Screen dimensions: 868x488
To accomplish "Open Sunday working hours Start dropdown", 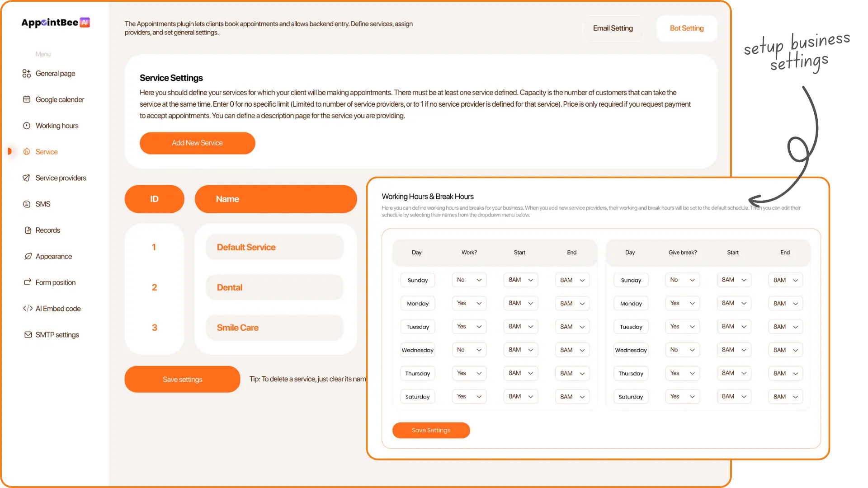I will (x=521, y=280).
